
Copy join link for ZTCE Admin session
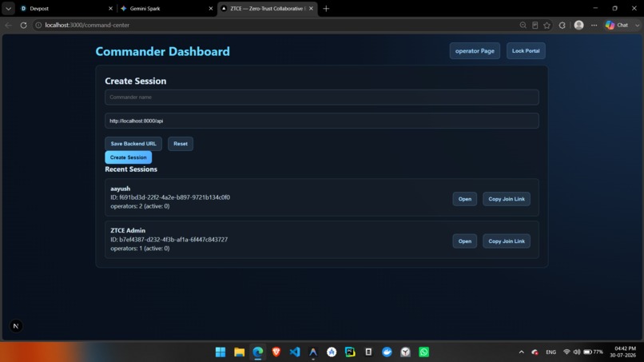point(507,241)
